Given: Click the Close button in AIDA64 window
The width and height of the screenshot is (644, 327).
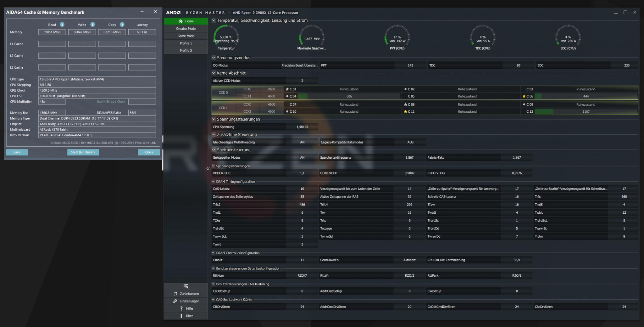Looking at the screenshot, I should click(149, 152).
